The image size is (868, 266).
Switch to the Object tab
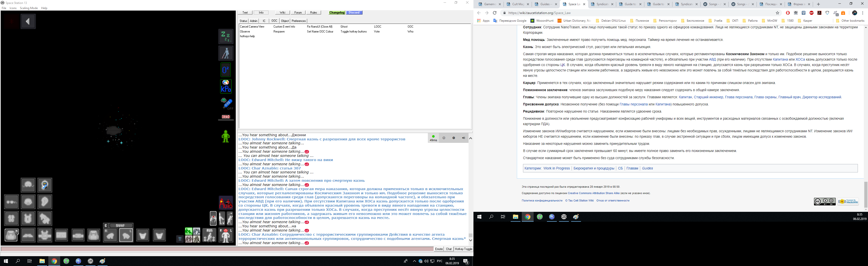(x=285, y=21)
